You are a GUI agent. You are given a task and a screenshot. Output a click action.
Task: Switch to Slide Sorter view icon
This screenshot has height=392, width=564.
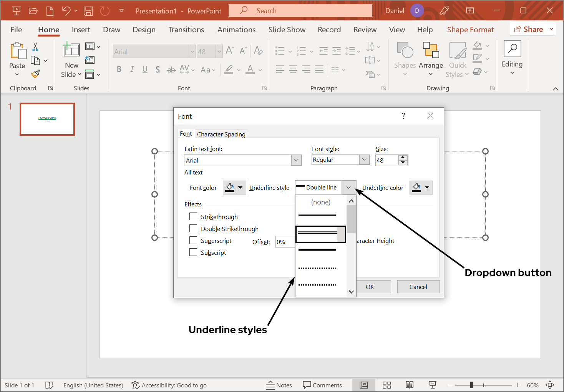click(387, 385)
